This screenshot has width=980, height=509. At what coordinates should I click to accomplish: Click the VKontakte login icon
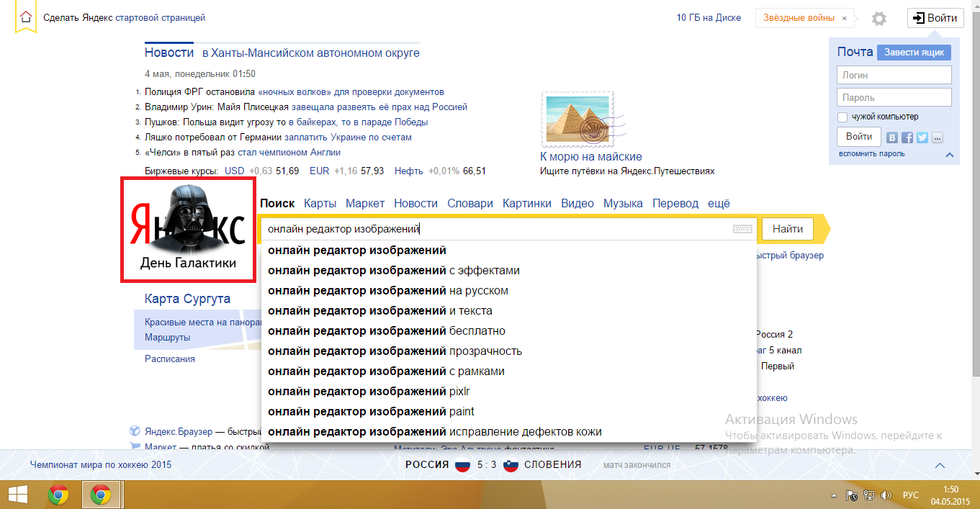tap(892, 138)
